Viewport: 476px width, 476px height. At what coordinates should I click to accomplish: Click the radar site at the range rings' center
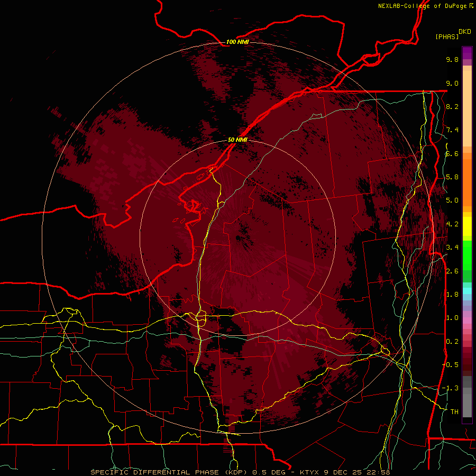pos(237,237)
